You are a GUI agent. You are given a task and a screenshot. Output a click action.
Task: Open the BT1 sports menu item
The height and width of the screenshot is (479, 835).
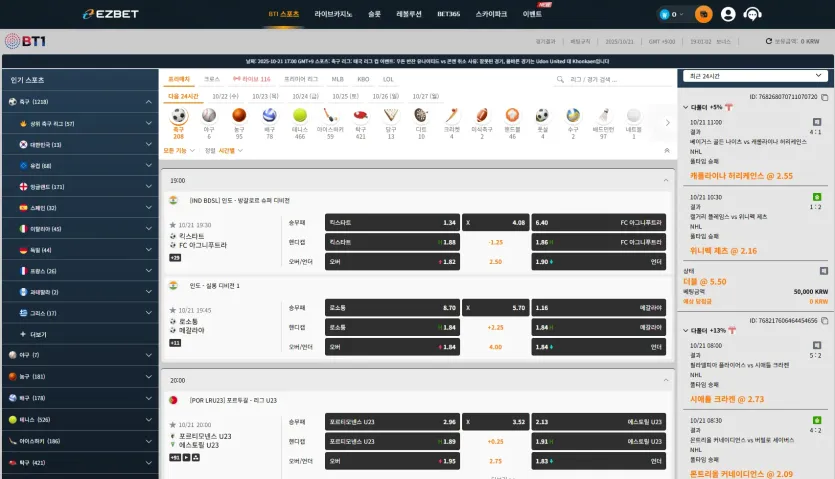coord(283,14)
